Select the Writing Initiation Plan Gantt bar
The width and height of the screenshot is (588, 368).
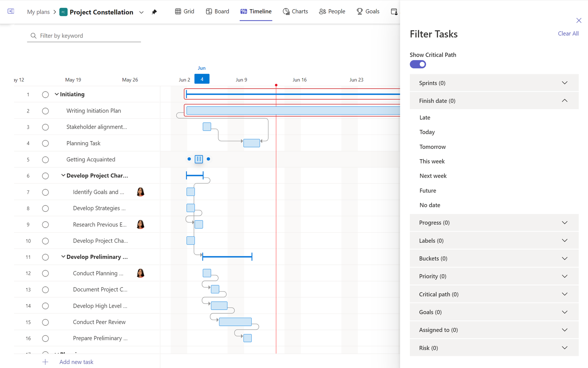pyautogui.click(x=293, y=111)
